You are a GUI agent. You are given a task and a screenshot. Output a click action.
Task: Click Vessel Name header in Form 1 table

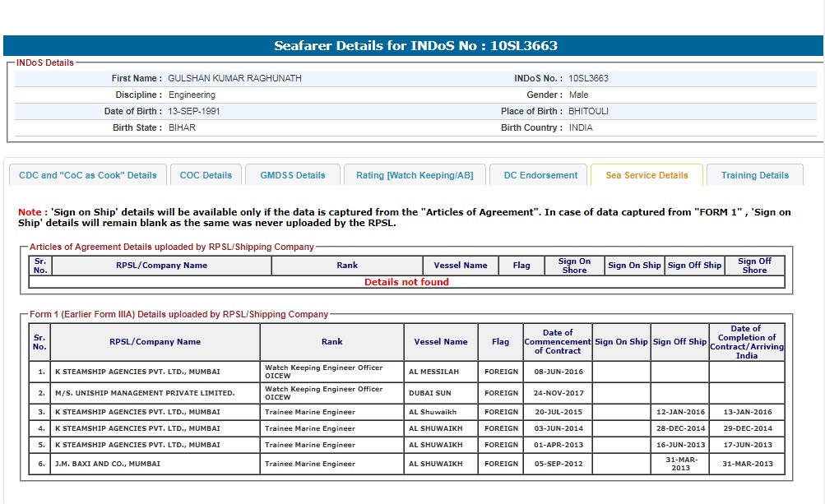point(441,341)
